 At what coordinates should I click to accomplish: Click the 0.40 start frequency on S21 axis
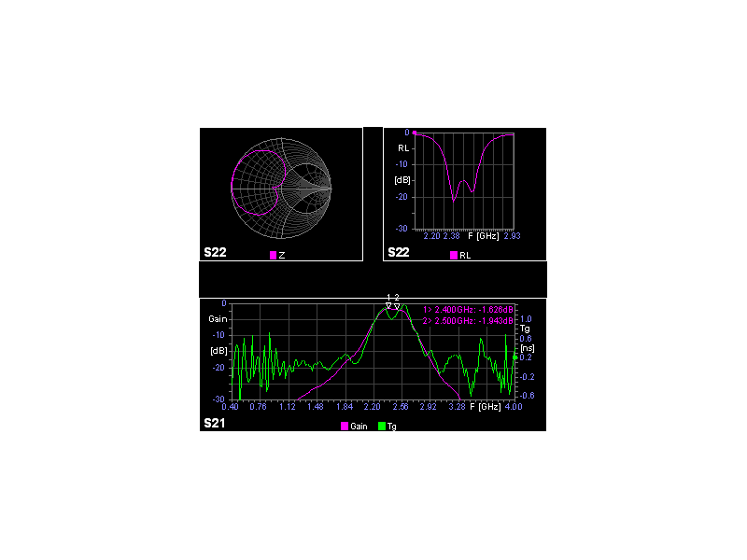pyautogui.click(x=230, y=407)
